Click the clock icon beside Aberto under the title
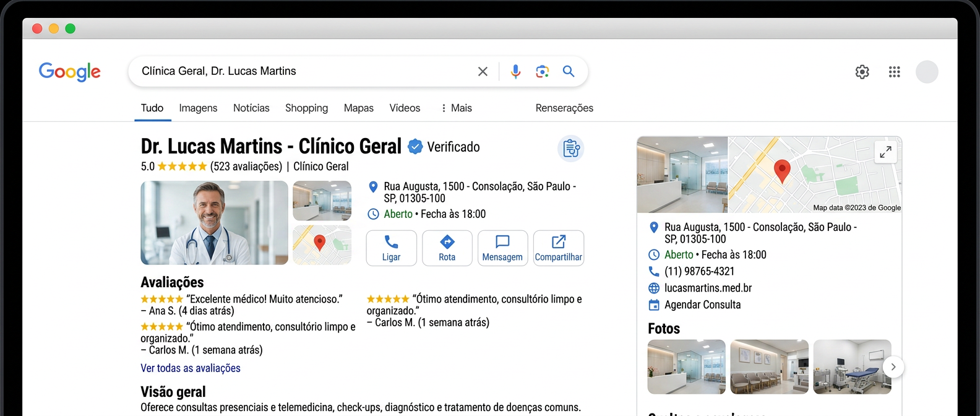 [x=373, y=214]
